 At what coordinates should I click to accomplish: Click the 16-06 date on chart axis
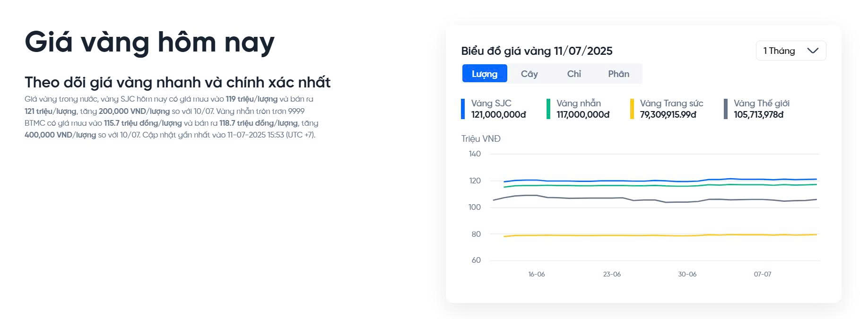coord(537,274)
